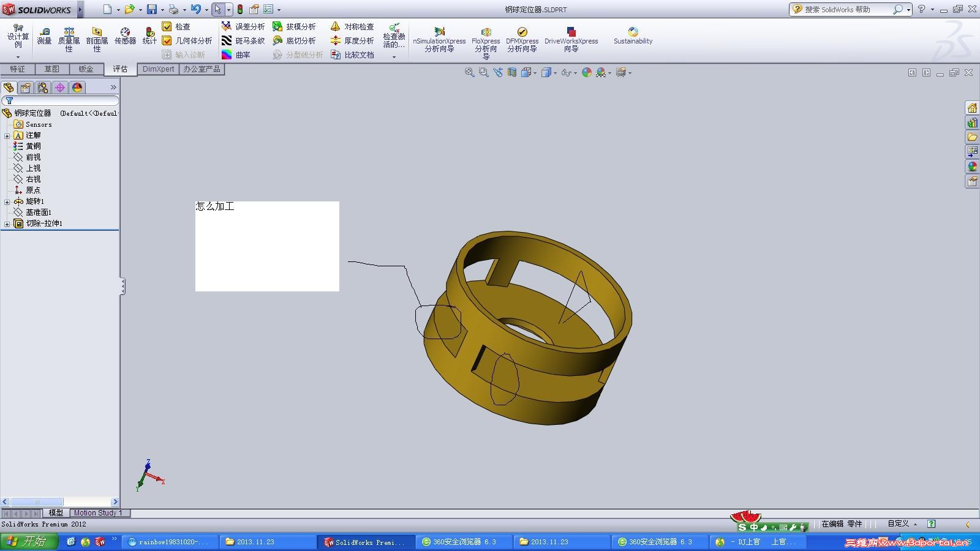Run Deviation Analysis (误差分析)
This screenshot has width=980, height=551.
pyautogui.click(x=243, y=26)
